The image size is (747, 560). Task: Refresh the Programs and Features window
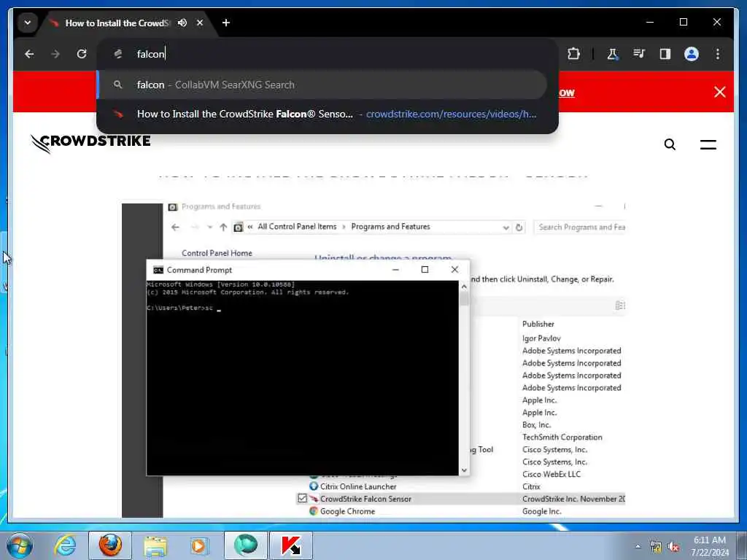519,227
